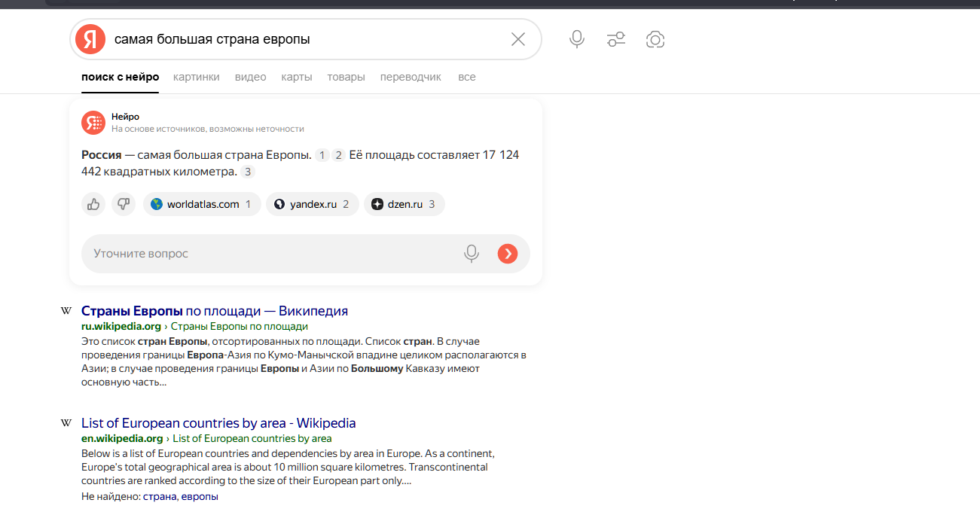Open image search camera icon
Screen dimensions: 980x515
pos(655,39)
